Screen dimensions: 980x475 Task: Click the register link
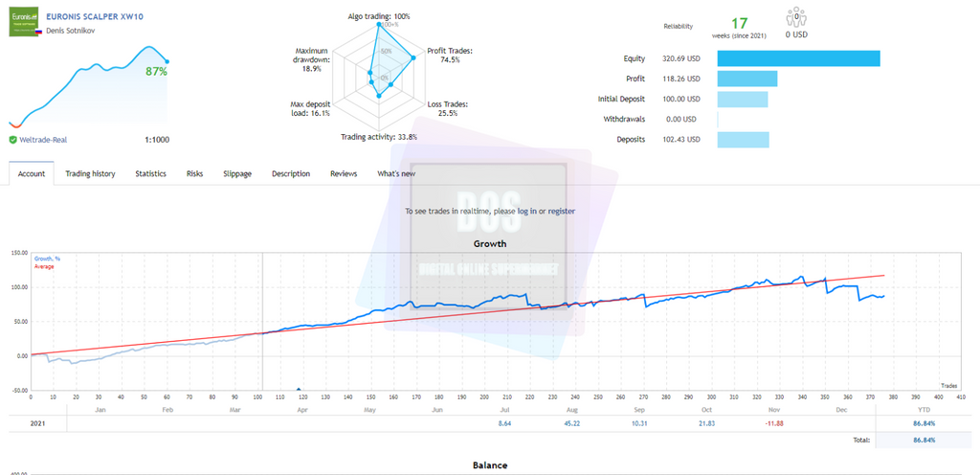point(562,212)
